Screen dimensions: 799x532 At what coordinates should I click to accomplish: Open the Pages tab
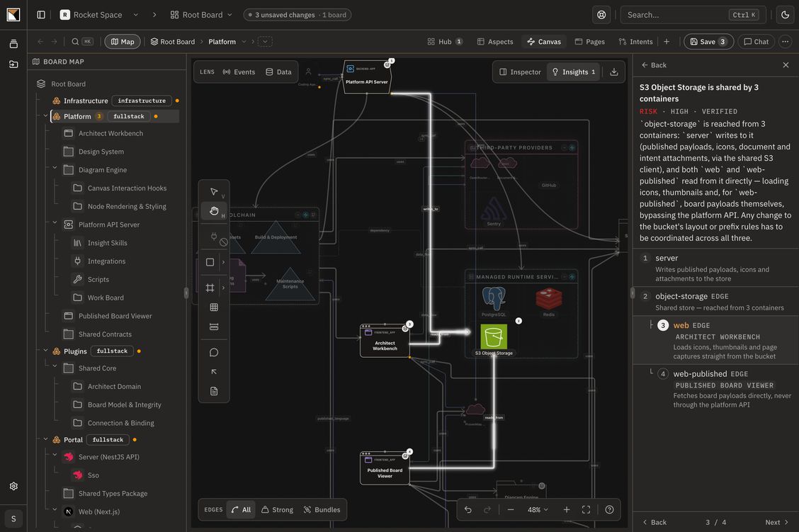[589, 41]
